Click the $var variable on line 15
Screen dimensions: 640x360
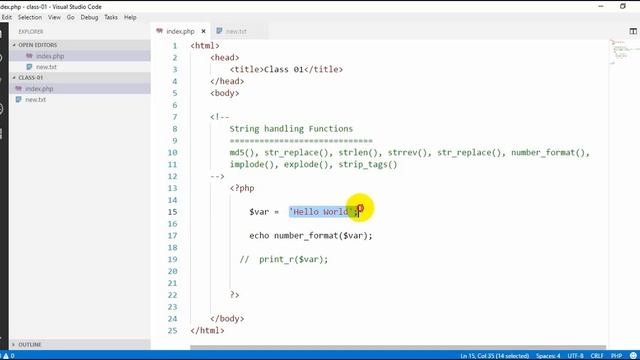(259, 212)
